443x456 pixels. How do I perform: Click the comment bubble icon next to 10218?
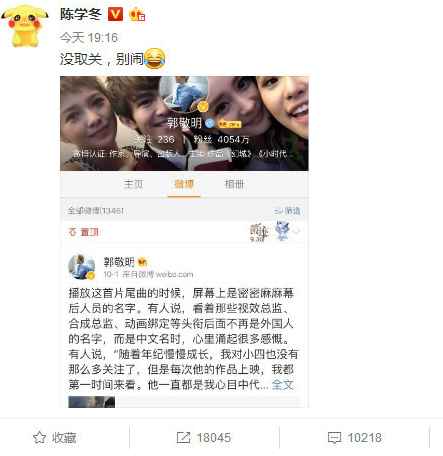pyautogui.click(x=334, y=438)
